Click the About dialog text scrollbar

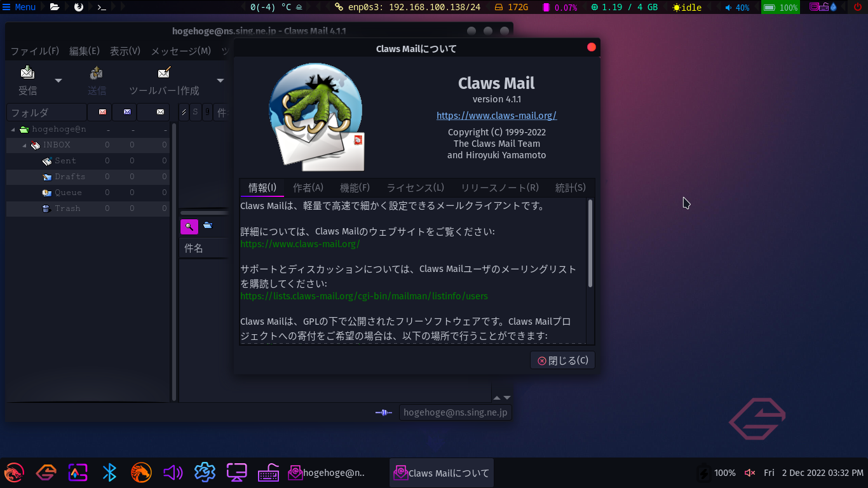590,243
